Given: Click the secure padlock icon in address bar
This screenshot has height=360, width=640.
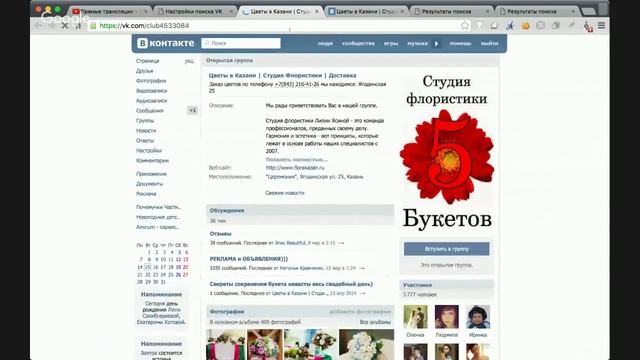Looking at the screenshot, I should point(93,25).
